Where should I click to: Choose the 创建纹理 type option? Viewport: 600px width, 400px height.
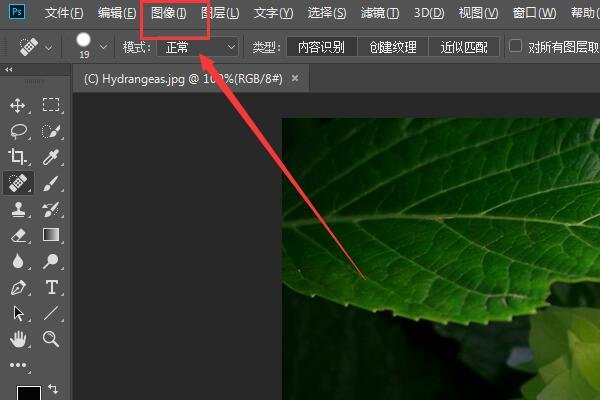[393, 47]
